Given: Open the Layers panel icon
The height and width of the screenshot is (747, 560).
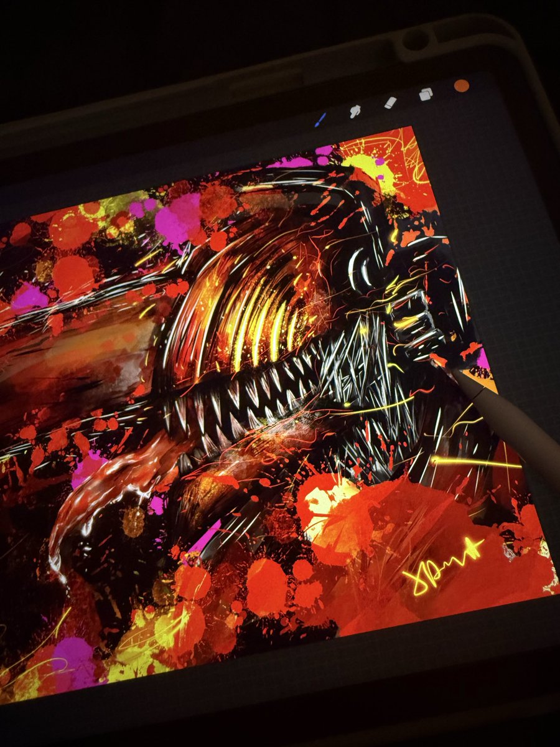Looking at the screenshot, I should point(426,94).
